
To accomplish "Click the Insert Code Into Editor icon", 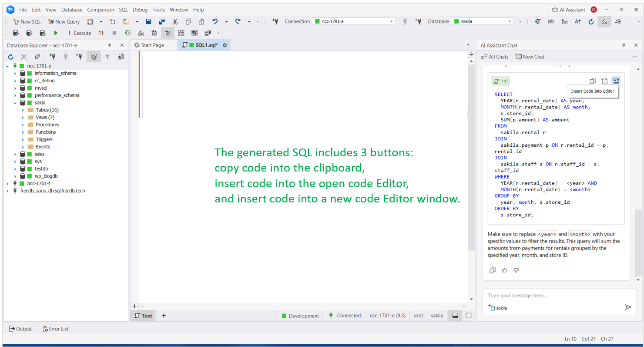I will click(x=616, y=81).
